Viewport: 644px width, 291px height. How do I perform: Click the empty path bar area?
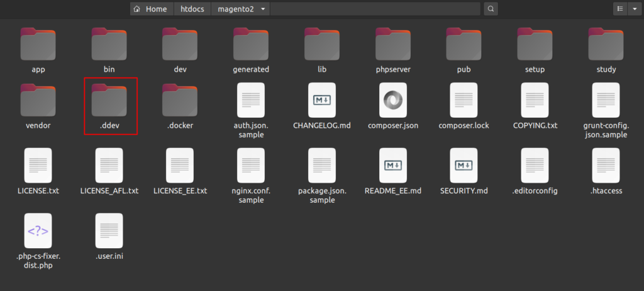pyautogui.click(x=375, y=9)
